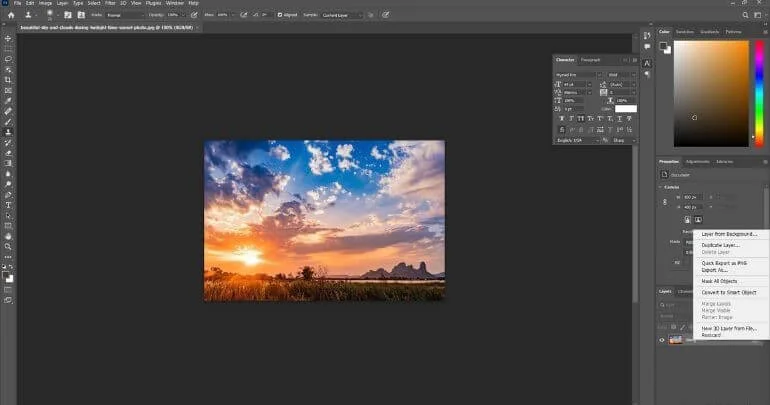
Task: Open the Window menu
Action: click(x=175, y=3)
